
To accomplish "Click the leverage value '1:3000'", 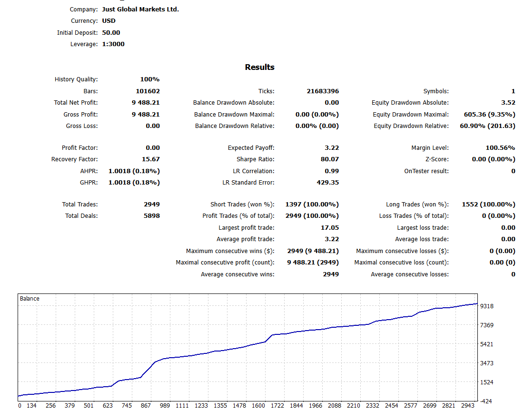I will [113, 44].
